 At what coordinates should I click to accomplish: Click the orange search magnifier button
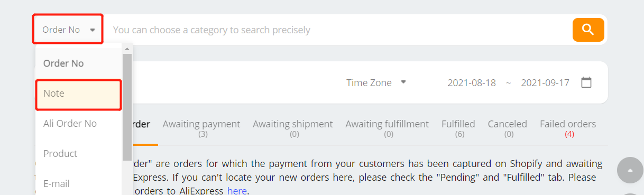[588, 30]
